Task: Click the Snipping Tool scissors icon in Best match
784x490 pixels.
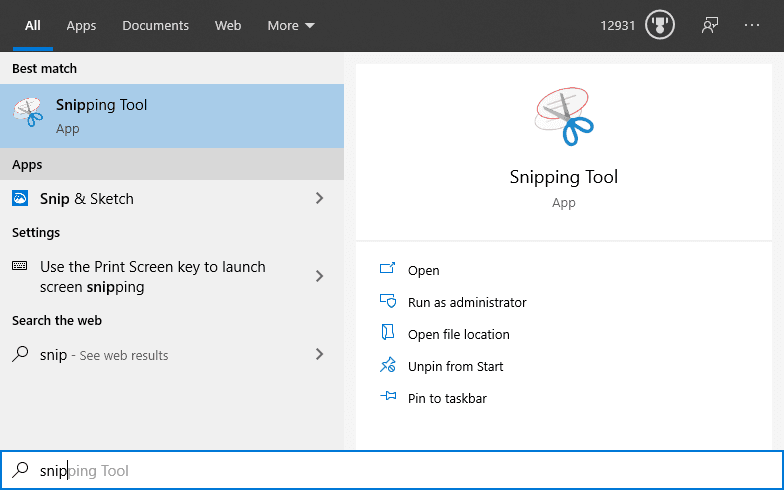Action: click(x=28, y=115)
